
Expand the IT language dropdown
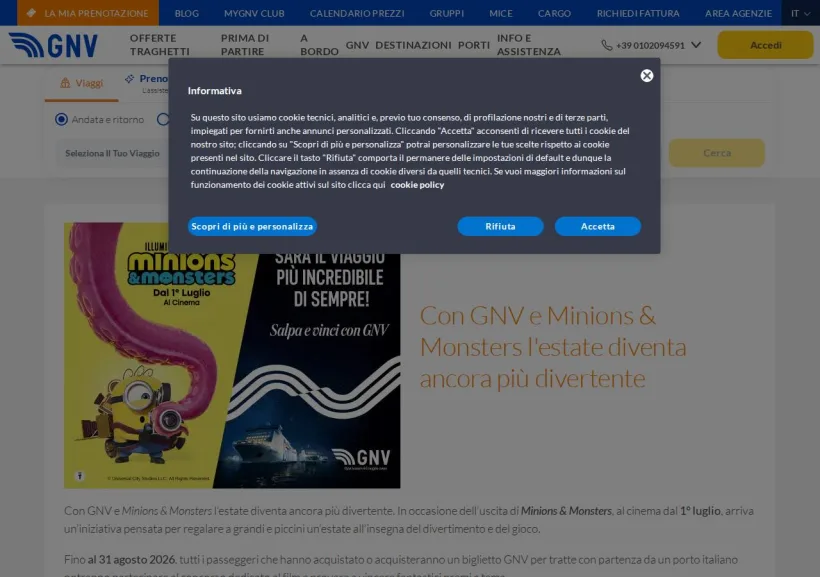800,13
